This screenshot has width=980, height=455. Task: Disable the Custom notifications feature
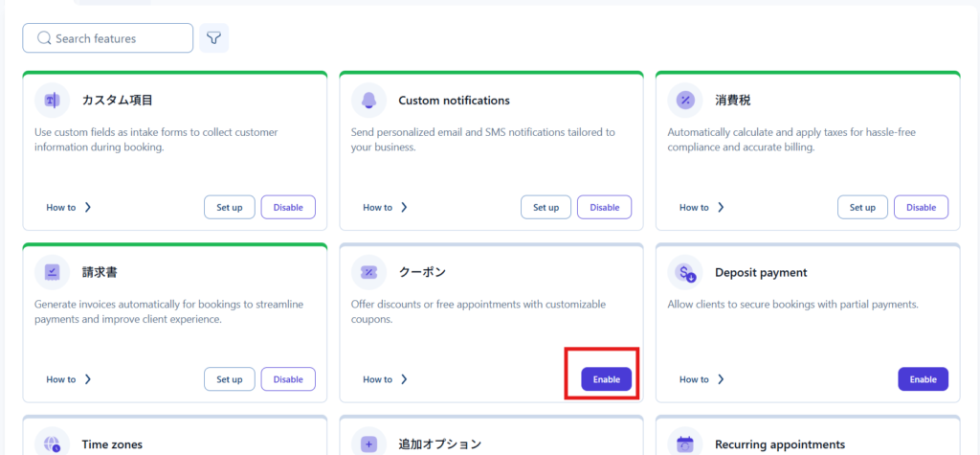[604, 207]
